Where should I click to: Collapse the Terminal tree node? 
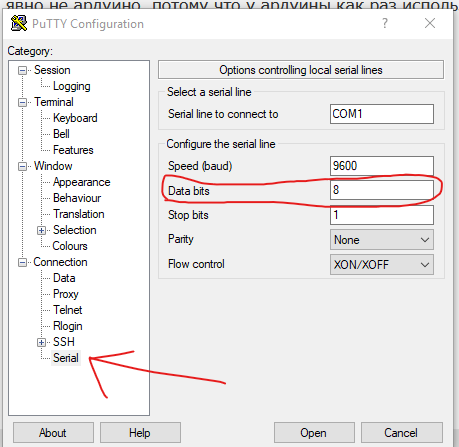[x=22, y=102]
